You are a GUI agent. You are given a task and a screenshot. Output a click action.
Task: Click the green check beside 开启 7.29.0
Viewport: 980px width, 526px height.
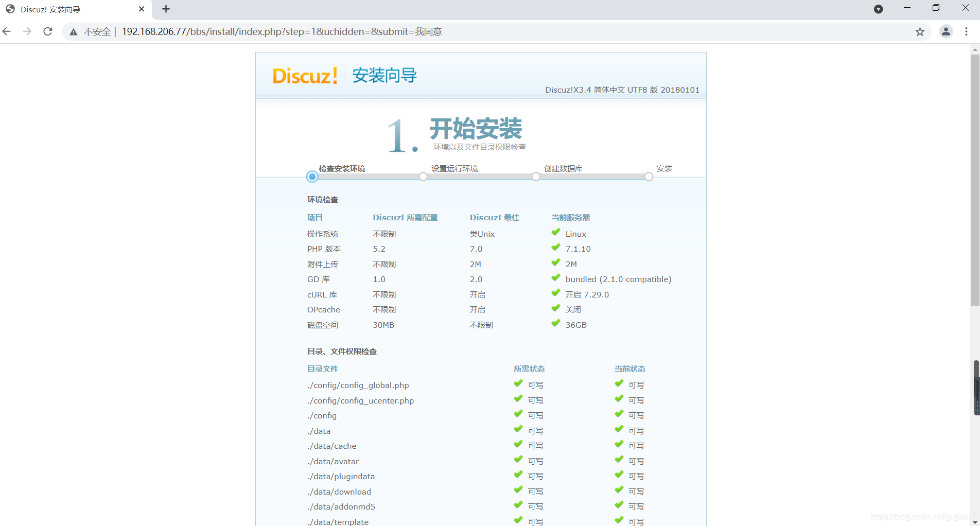pyautogui.click(x=555, y=293)
